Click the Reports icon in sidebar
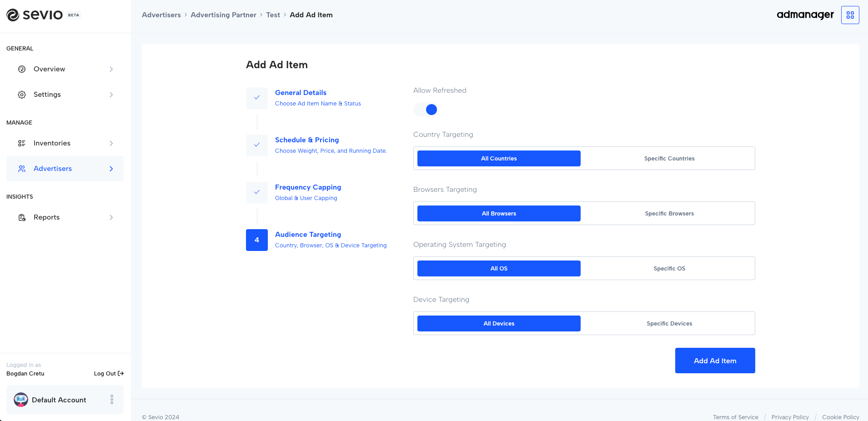868x421 pixels. [22, 217]
